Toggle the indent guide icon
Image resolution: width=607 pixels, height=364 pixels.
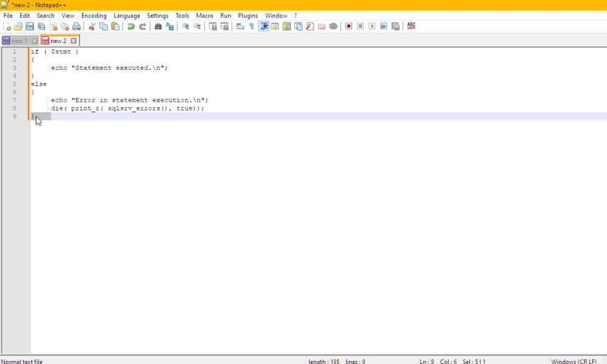[x=263, y=26]
